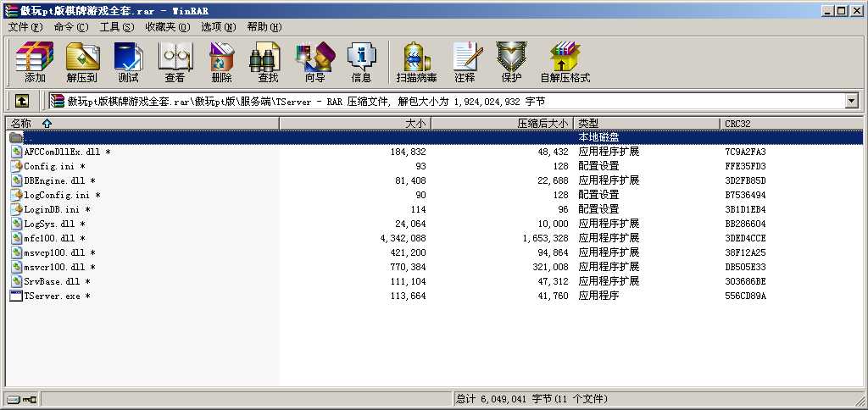Open the 帮助(H) menu

pos(264,26)
